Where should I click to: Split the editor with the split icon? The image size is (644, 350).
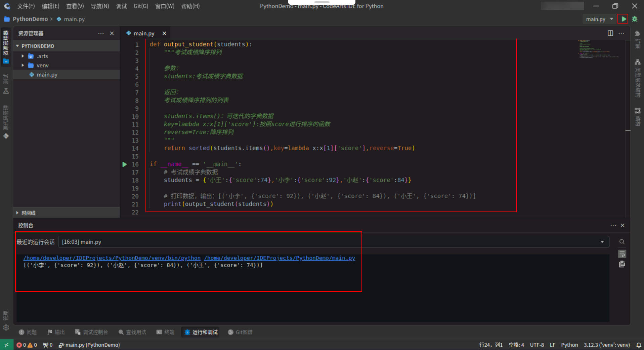click(x=610, y=33)
